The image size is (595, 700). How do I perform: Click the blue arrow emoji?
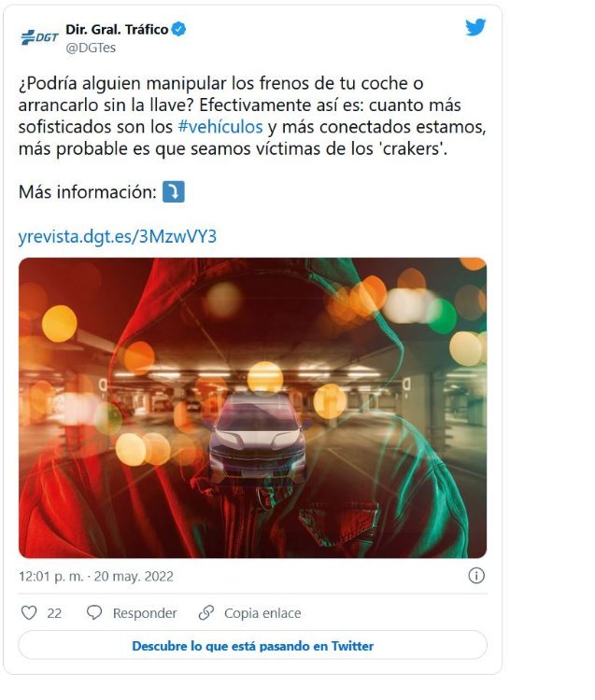pos(174,191)
